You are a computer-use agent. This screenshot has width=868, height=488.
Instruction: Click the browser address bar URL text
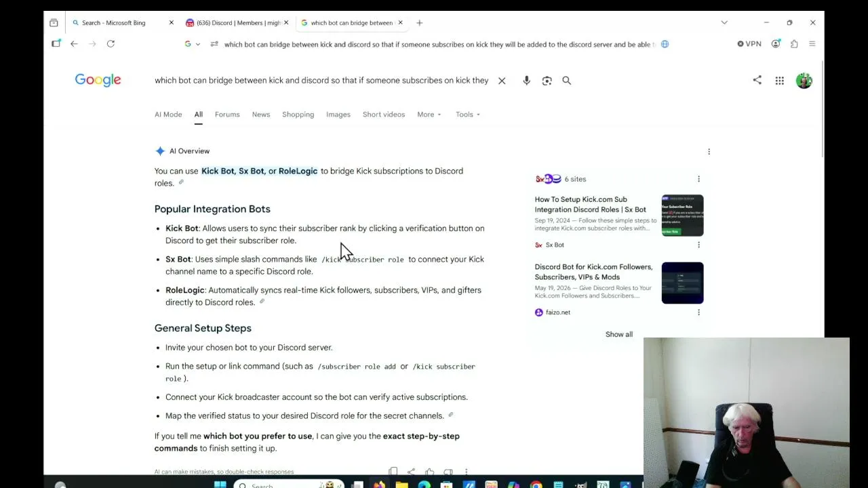click(x=439, y=44)
